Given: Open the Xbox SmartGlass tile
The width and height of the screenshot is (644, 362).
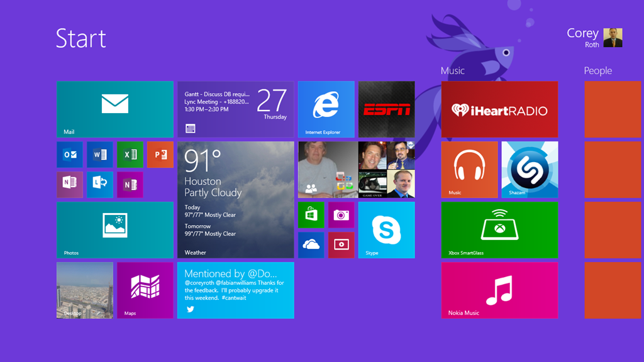Looking at the screenshot, I should pos(500,230).
